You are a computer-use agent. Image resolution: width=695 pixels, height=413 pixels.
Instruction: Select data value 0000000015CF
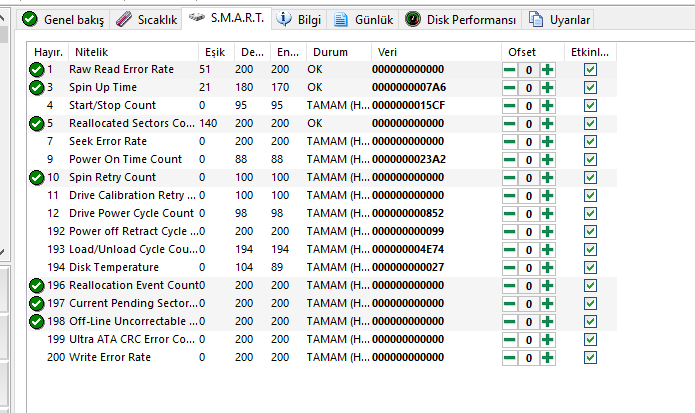point(409,105)
